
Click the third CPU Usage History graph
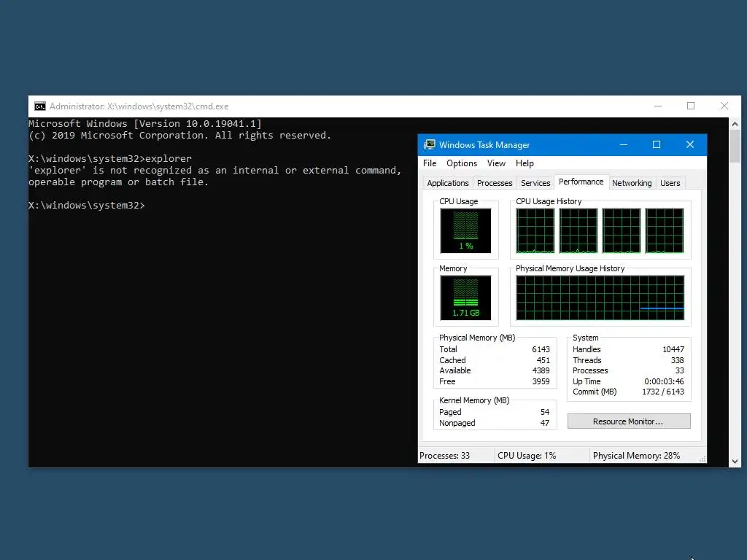[622, 231]
